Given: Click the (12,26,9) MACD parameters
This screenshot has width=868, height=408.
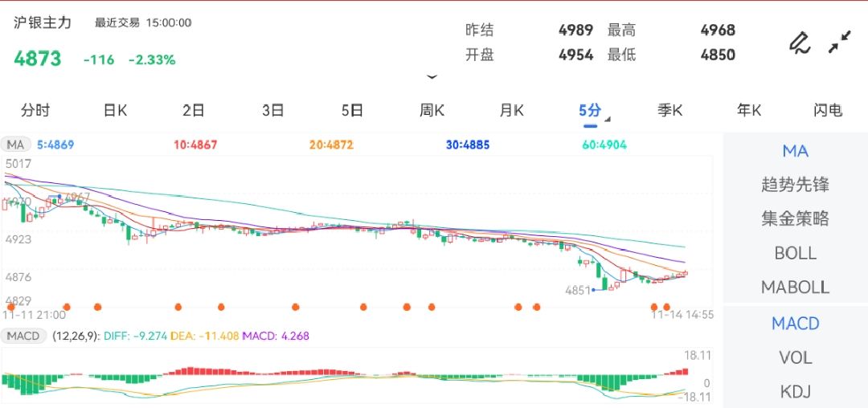Looking at the screenshot, I should pos(76,336).
